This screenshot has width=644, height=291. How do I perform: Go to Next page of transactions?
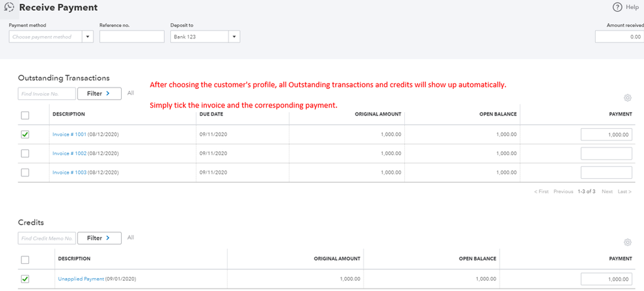tap(607, 192)
